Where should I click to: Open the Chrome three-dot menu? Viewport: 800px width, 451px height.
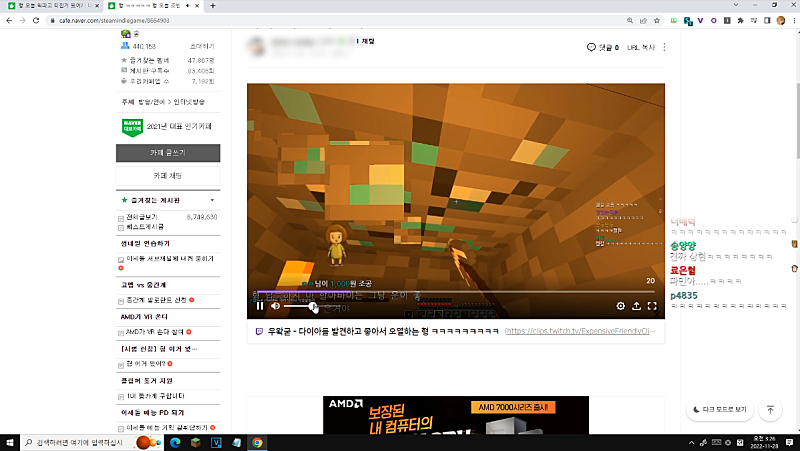(x=794, y=20)
